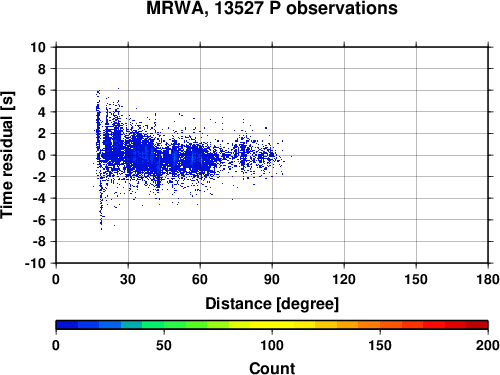This screenshot has width=500, height=375.
Task: Click y-axis tick label '-2'
Action: (39, 177)
